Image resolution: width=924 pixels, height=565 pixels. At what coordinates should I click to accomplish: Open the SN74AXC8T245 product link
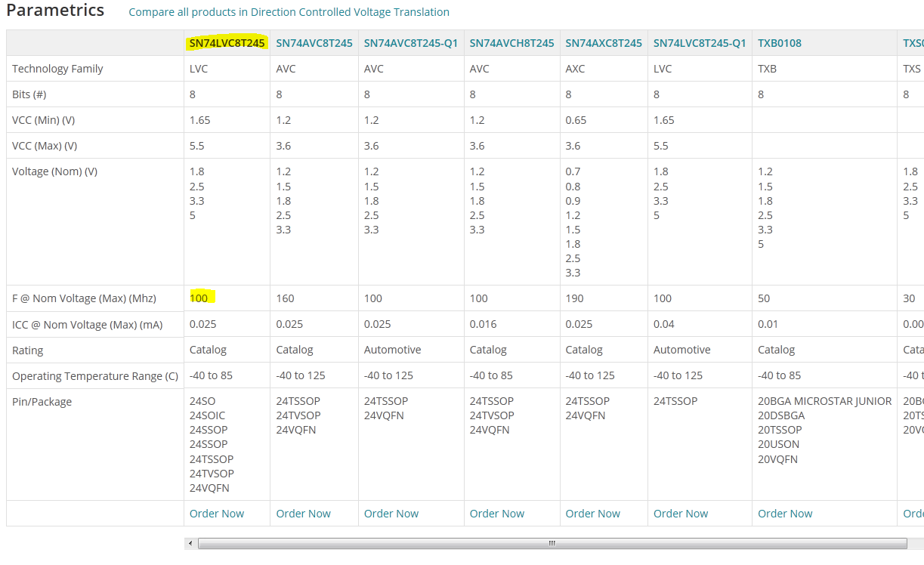(604, 43)
